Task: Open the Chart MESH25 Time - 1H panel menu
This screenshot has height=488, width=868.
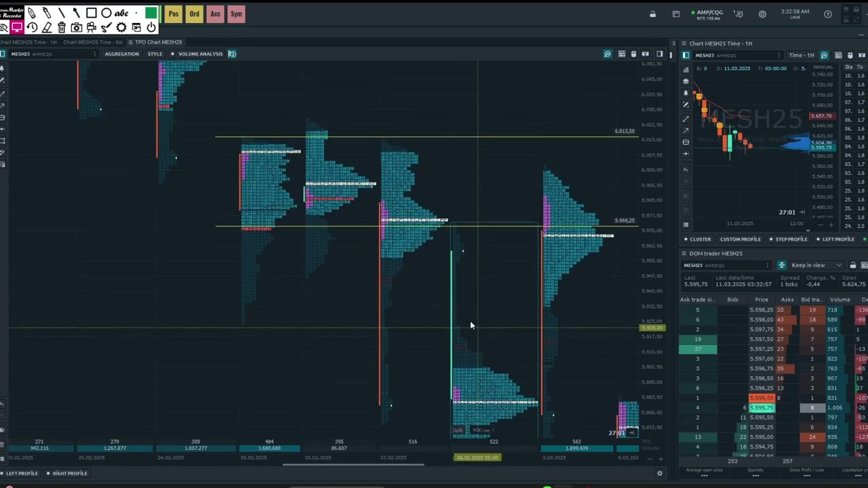Action: tap(684, 43)
